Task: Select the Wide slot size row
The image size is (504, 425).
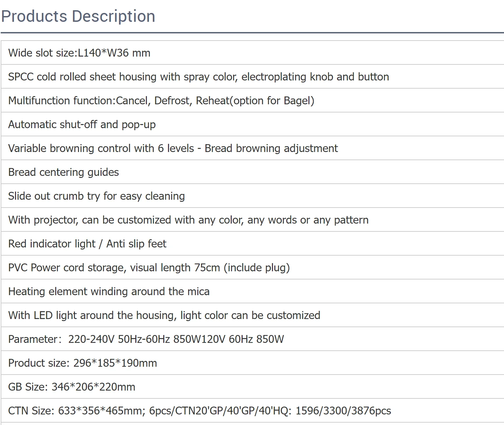Action: coord(79,53)
